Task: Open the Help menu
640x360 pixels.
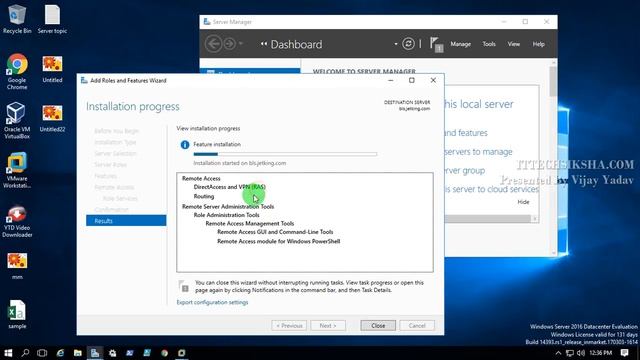Action: [538, 44]
